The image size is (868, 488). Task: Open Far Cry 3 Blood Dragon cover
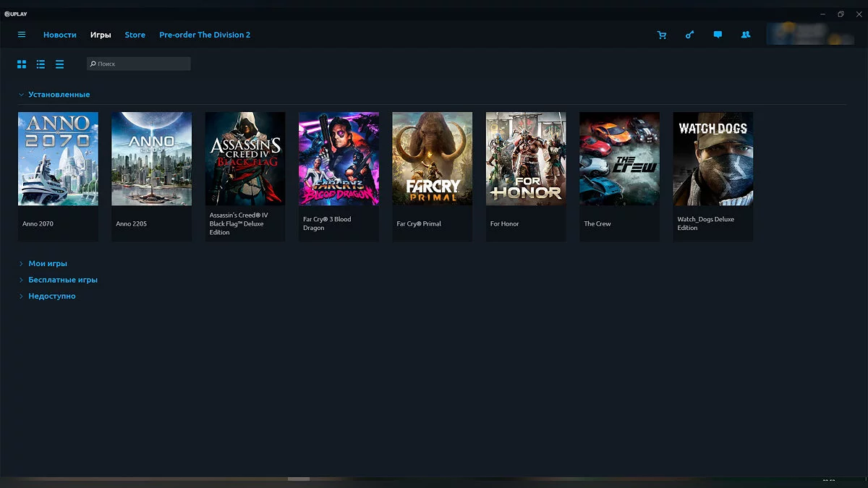(339, 159)
